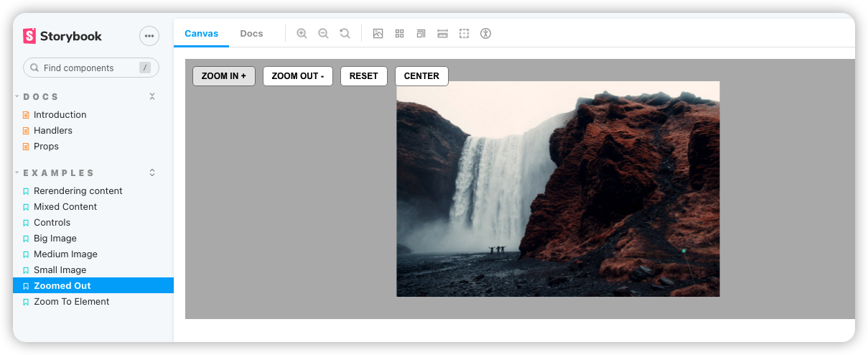Toggle the dashed outline tool
Screen dimensions: 868x355
(x=465, y=34)
